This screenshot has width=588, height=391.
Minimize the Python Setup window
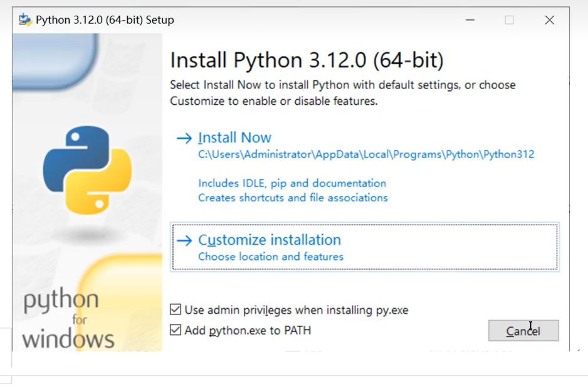470,20
